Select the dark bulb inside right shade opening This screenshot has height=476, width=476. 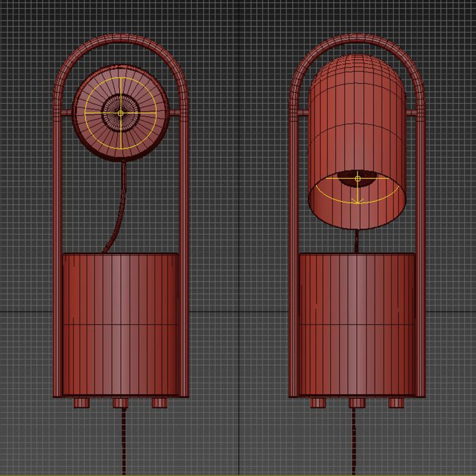click(x=357, y=178)
